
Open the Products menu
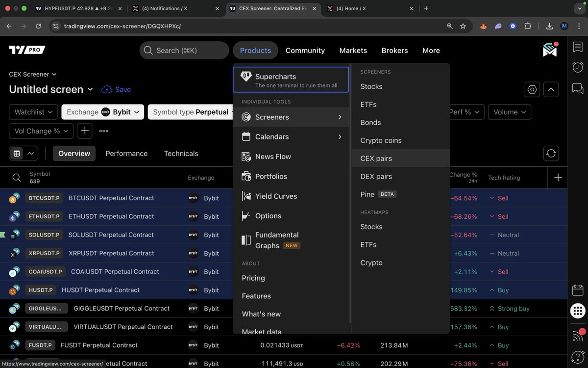(255, 50)
